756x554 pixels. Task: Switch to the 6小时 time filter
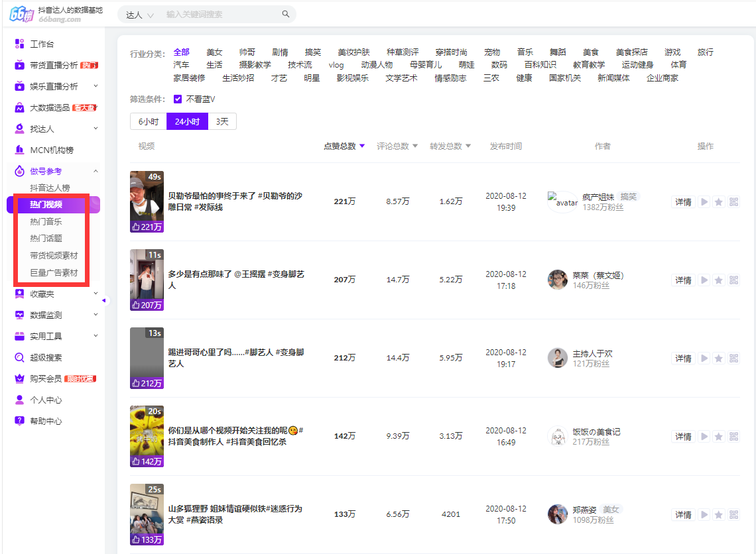pyautogui.click(x=147, y=121)
